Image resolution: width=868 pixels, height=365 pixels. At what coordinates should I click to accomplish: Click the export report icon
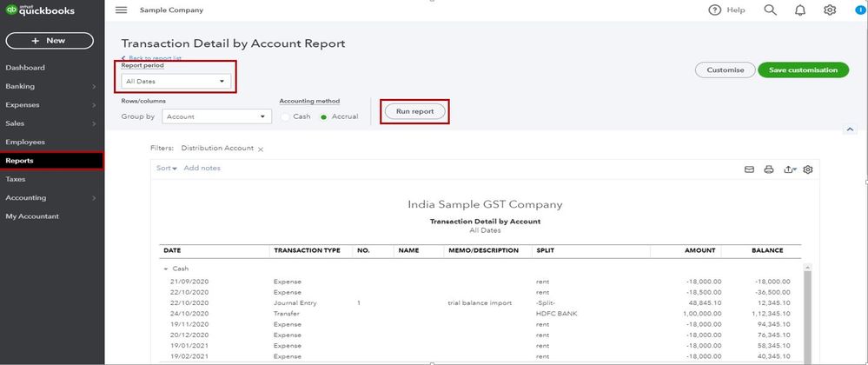click(x=789, y=169)
